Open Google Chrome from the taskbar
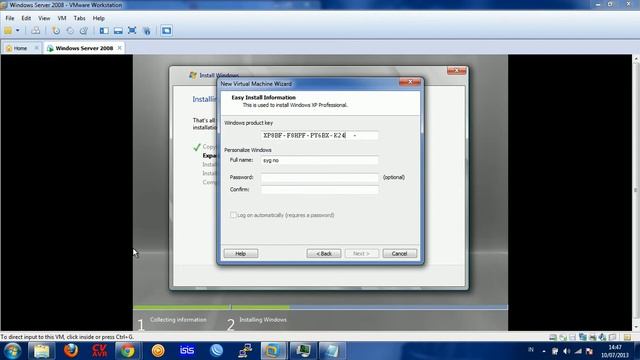640x360 pixels. click(x=127, y=351)
